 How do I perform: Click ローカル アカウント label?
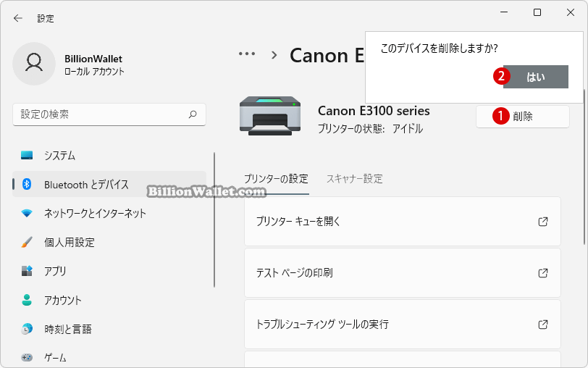coord(94,71)
